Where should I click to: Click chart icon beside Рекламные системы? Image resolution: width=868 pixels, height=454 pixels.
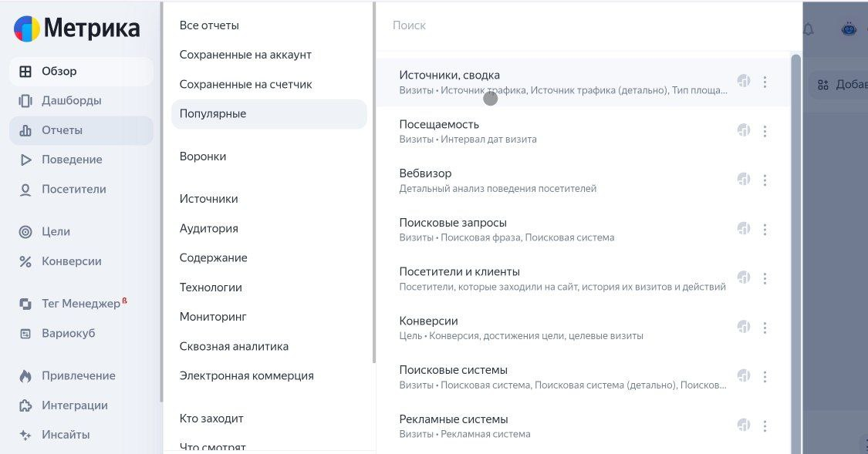[x=744, y=425]
